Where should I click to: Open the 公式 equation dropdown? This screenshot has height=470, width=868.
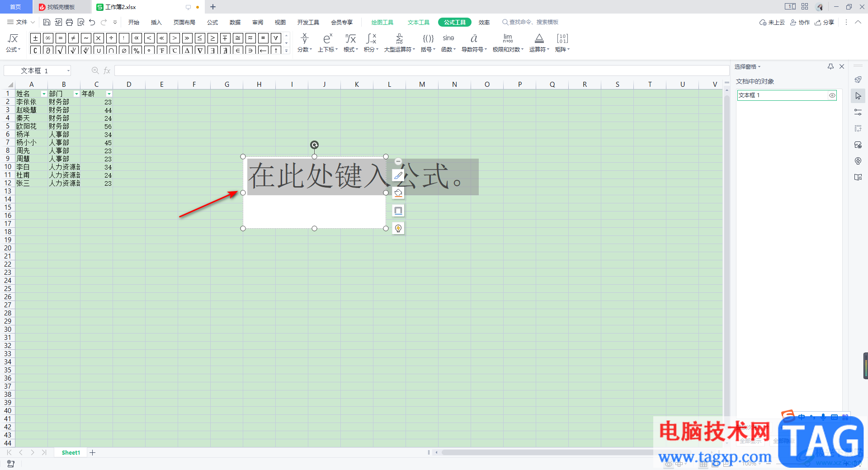coord(13,43)
